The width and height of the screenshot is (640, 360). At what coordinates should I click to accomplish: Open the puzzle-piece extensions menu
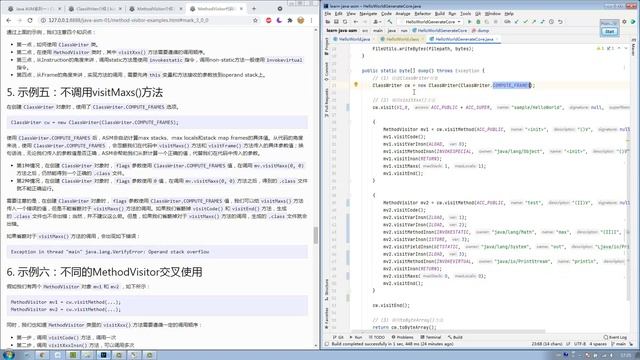pos(290,20)
